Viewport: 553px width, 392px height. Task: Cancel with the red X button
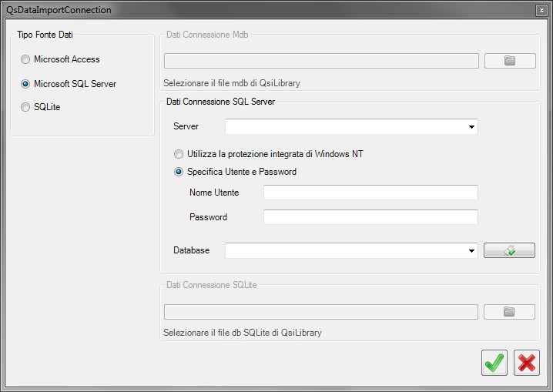tap(527, 363)
